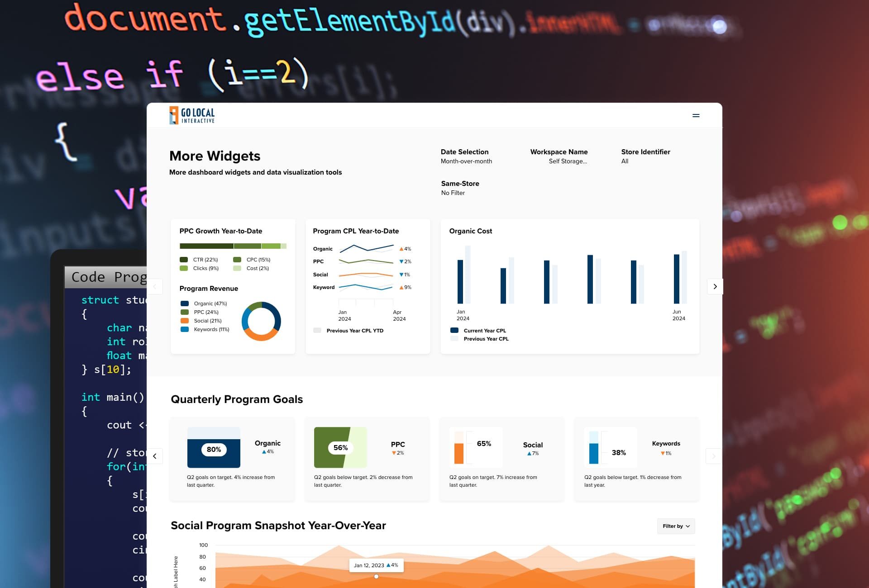Select Same-Store No Filter option
Viewport: 869px width, 588px height.
[x=453, y=193]
